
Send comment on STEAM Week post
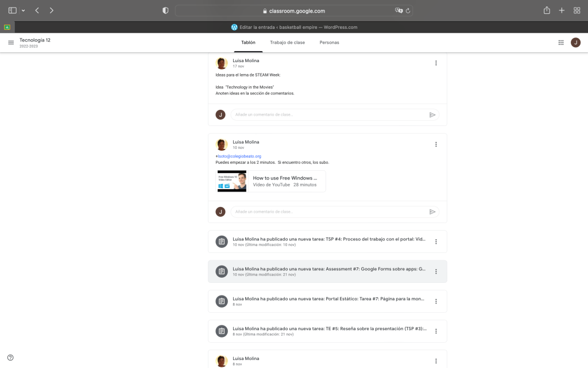click(x=432, y=115)
